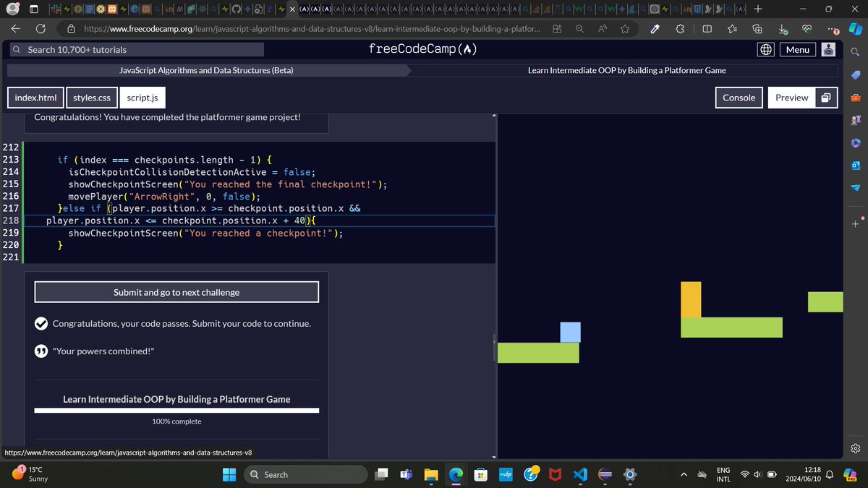This screenshot has width=868, height=488.
Task: Toggle the Console pane
Action: [739, 98]
